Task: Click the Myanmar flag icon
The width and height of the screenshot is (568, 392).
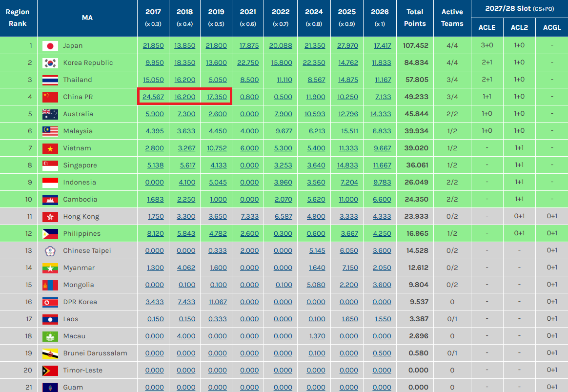Action: tap(50, 268)
